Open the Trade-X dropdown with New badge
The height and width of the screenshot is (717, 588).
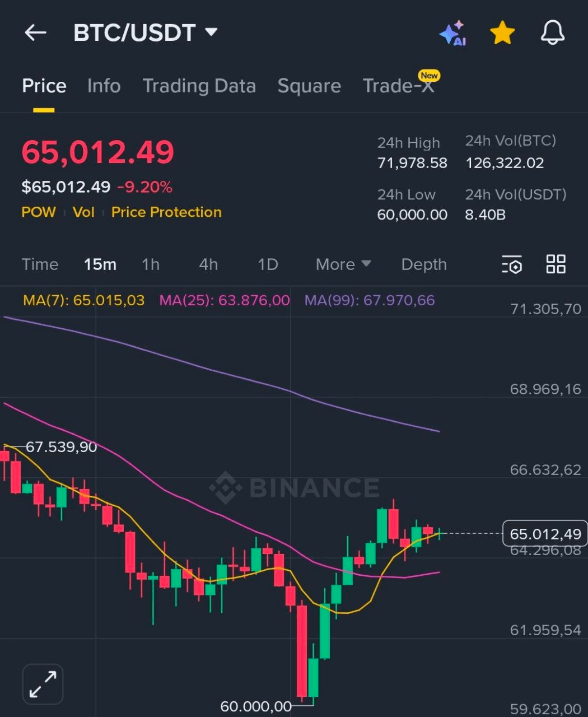399,86
